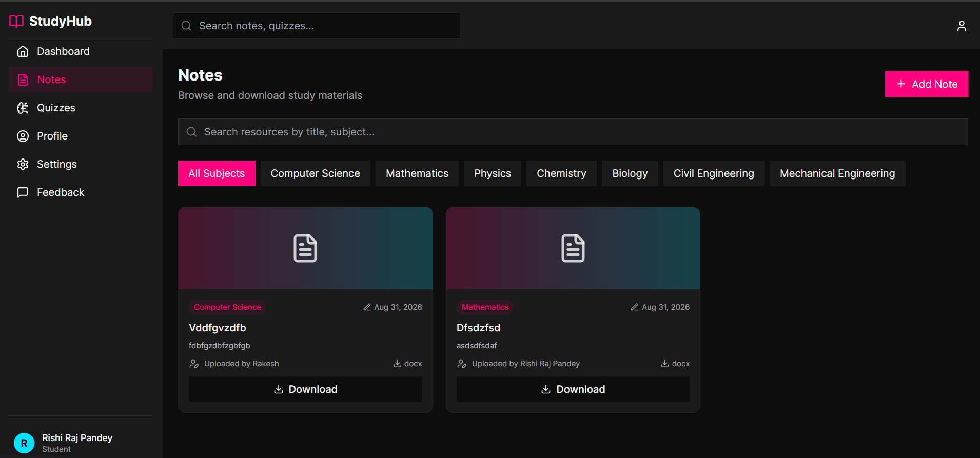Filter notes by Civil Engineering
Viewport: 980px width, 458px height.
click(x=714, y=173)
